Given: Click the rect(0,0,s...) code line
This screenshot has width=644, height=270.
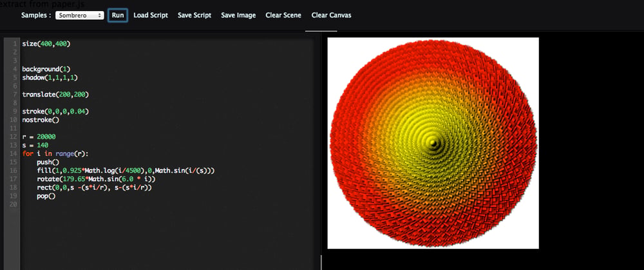Looking at the screenshot, I should [x=95, y=188].
